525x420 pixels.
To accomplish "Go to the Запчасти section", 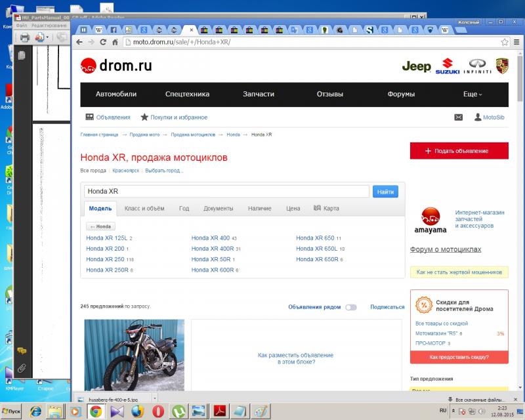I will click(259, 94).
